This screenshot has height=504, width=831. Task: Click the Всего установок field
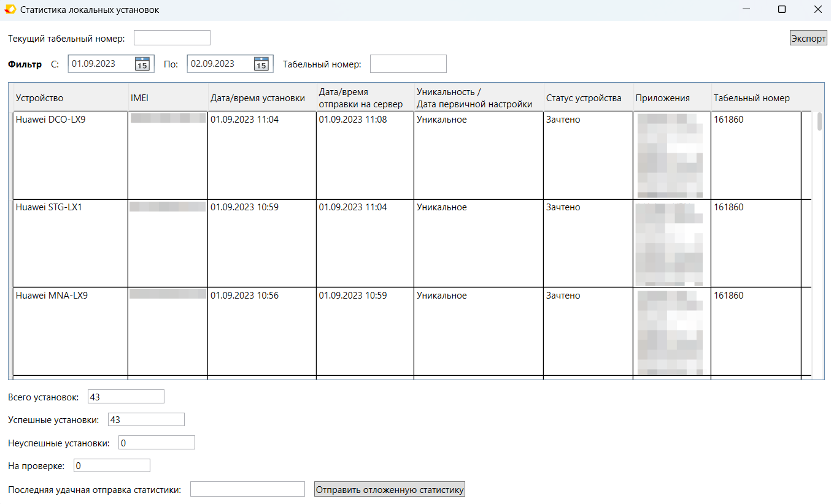pyautogui.click(x=126, y=397)
